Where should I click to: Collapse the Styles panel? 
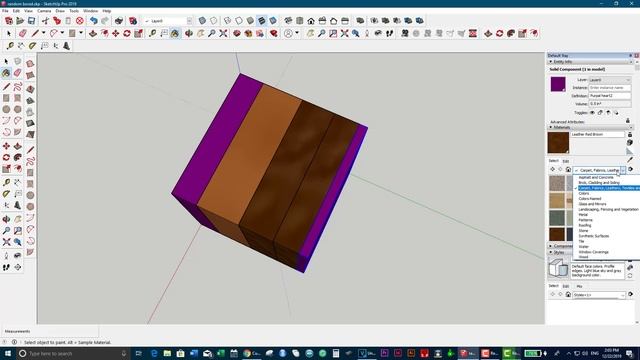551,253
